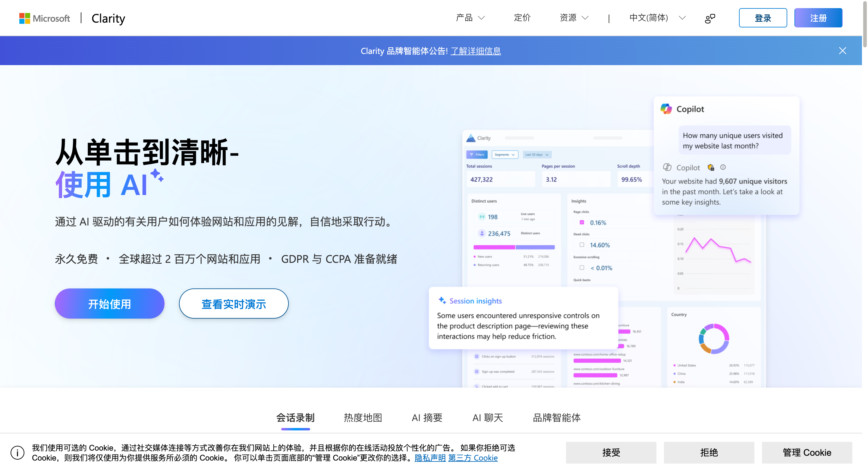Image resolution: width=868 pixels, height=472 pixels.
Task: Toggle the Dead clicks checkbox
Action: (582, 245)
